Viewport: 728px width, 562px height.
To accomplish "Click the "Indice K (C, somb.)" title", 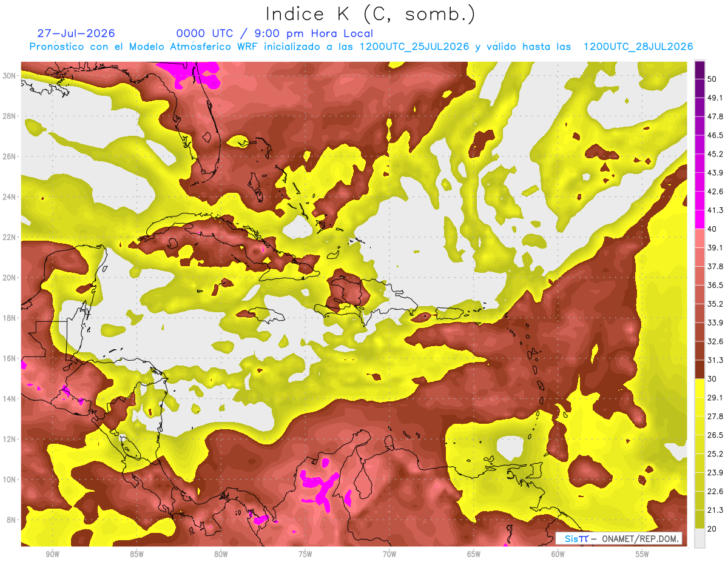I will [x=371, y=15].
